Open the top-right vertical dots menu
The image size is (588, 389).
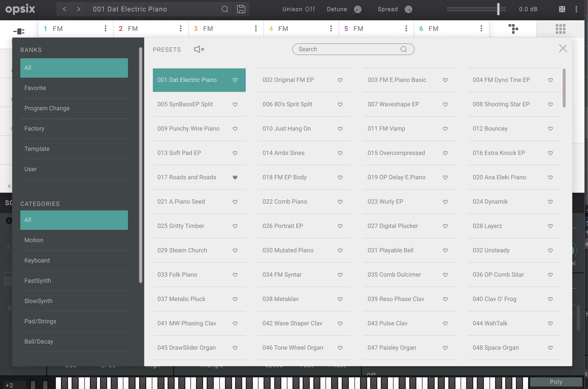576,9
